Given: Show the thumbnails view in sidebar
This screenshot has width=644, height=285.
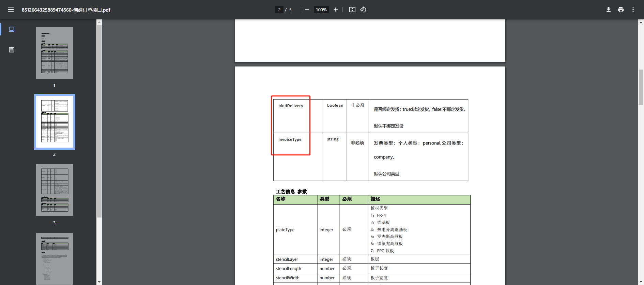Looking at the screenshot, I should click(x=12, y=29).
